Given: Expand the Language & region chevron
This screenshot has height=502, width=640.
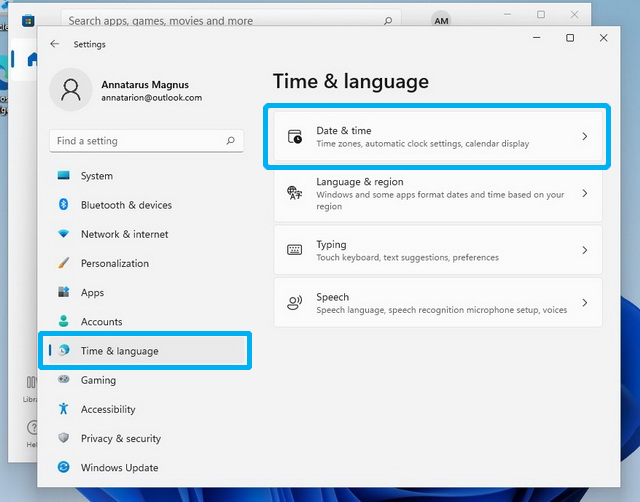Looking at the screenshot, I should (584, 193).
